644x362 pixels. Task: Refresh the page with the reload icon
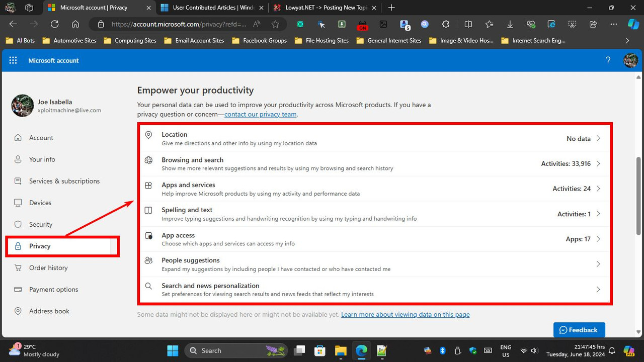pos(54,24)
